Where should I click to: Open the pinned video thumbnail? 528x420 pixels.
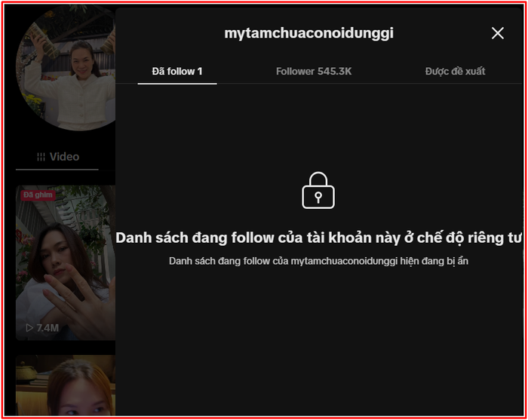click(66, 264)
